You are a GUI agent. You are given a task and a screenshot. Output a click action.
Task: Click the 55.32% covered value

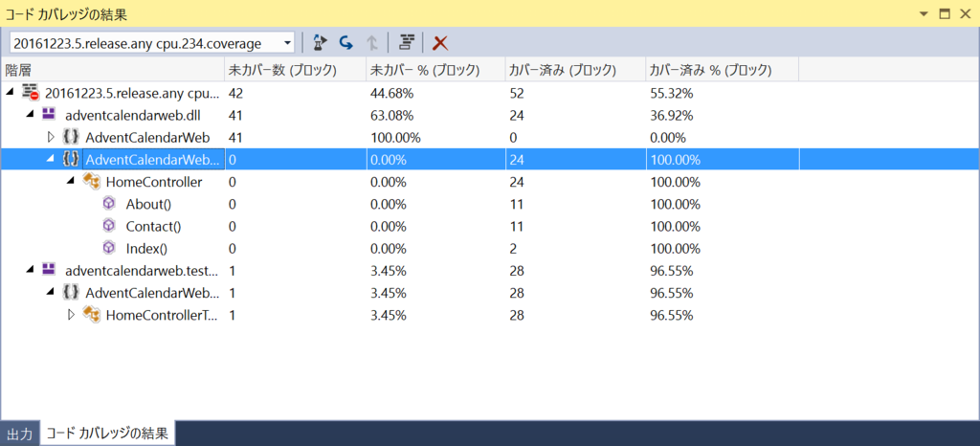(x=671, y=93)
